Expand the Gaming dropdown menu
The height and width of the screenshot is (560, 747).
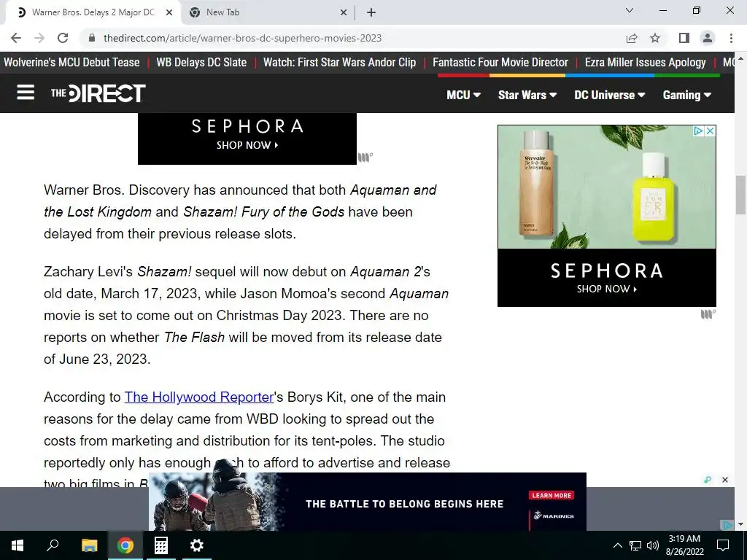(x=687, y=95)
